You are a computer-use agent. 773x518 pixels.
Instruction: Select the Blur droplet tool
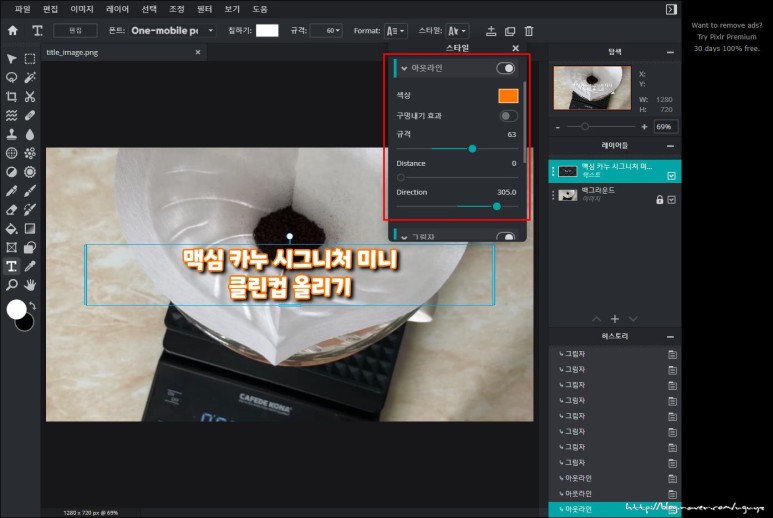point(30,134)
